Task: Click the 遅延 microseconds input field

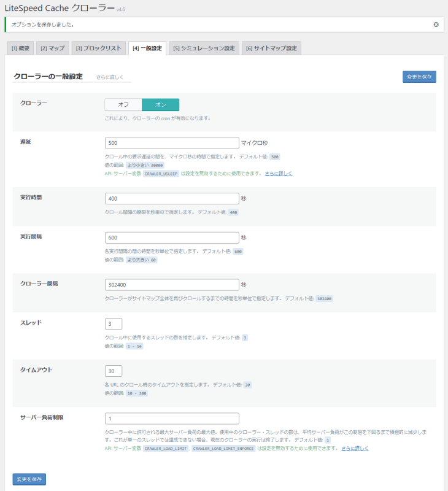Action: (x=172, y=143)
